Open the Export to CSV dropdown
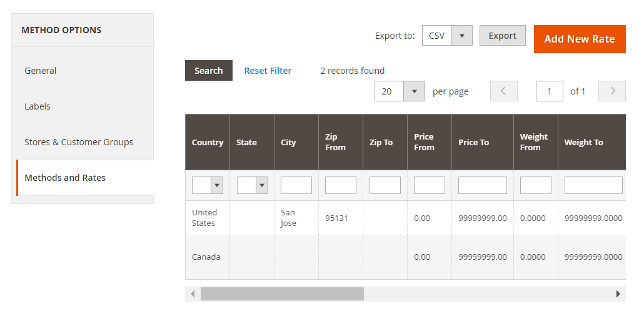Image resolution: width=644 pixels, height=323 pixels. (x=447, y=36)
